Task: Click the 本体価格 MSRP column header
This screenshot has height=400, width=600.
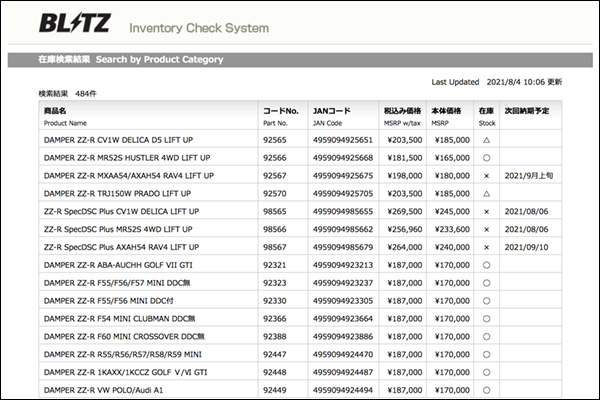Action: (450, 116)
